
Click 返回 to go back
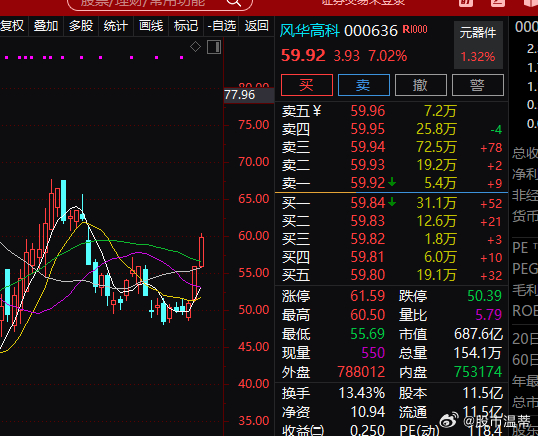pyautogui.click(x=256, y=26)
